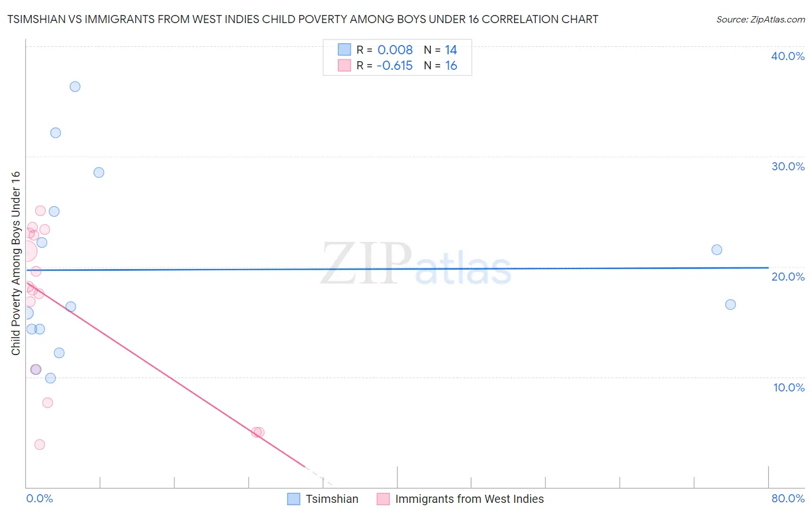Click the chart title text

click(x=303, y=19)
